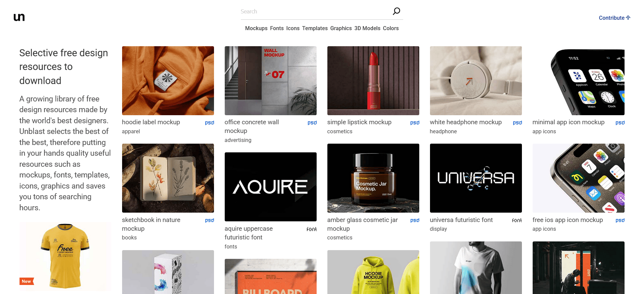Click the psd badge beside simple lipstick mockup
Viewport: 644px width, 294px height.
(x=415, y=123)
